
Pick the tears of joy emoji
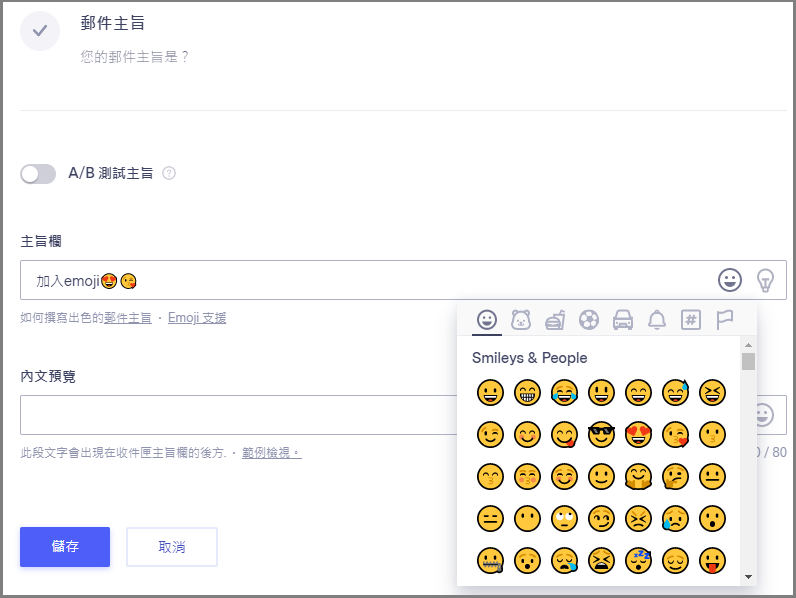point(564,393)
